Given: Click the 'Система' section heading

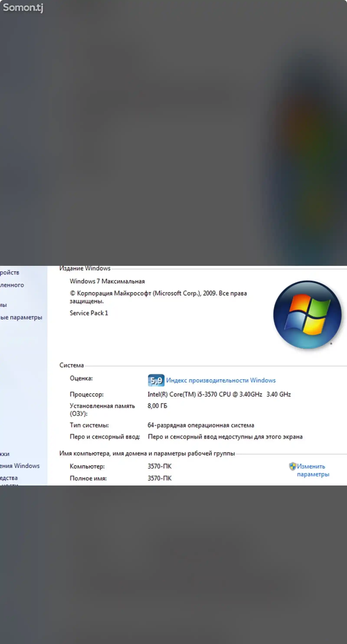Looking at the screenshot, I should coord(71,365).
